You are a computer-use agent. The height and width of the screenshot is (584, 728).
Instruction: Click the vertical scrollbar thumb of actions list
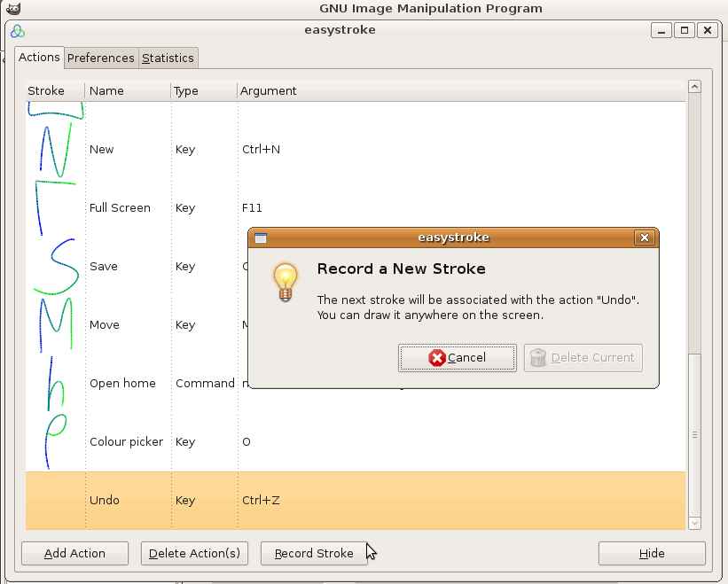tap(694, 434)
